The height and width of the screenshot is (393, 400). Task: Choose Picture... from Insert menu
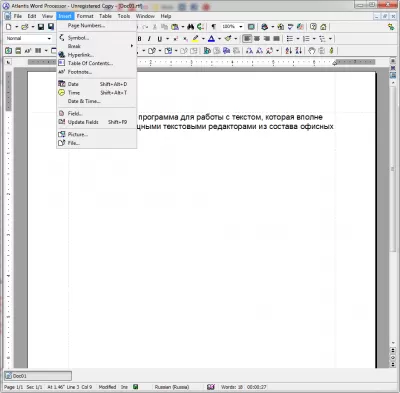click(x=97, y=134)
